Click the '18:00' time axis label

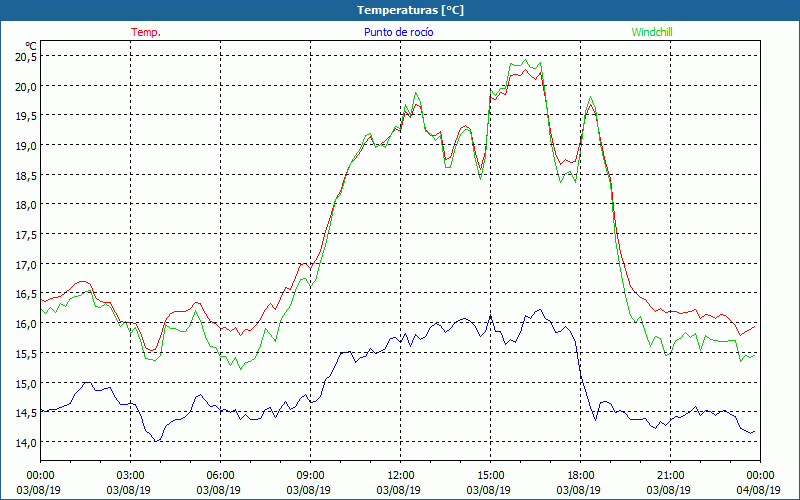[580, 476]
